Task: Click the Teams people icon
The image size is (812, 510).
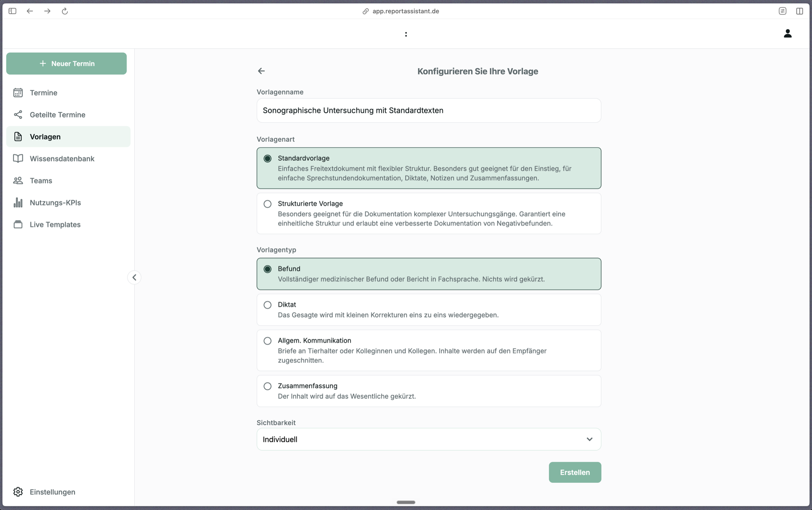Action: pos(18,180)
